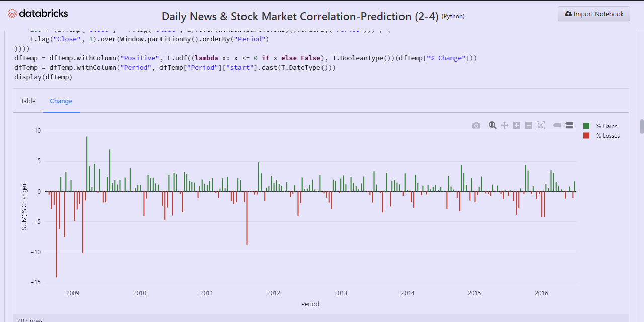Click the cloud icon in Import Notebook

pyautogui.click(x=568, y=14)
